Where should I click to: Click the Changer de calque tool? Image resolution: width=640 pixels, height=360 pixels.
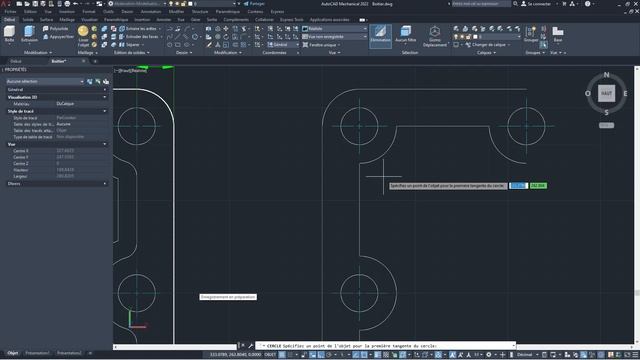point(488,44)
